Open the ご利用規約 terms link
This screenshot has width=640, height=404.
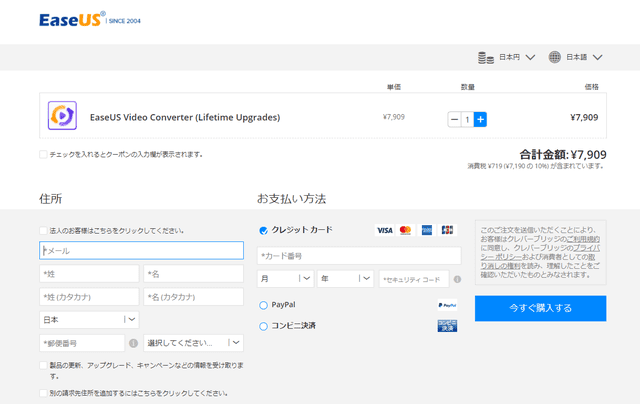583,239
